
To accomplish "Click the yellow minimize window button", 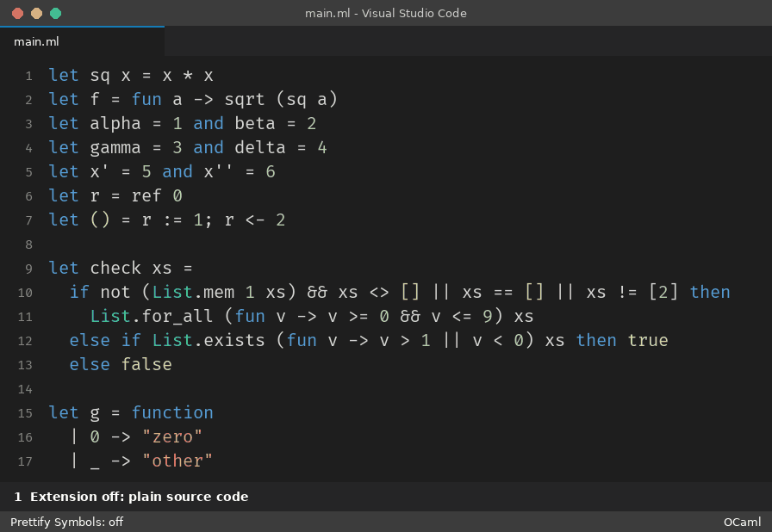I will click(36, 13).
